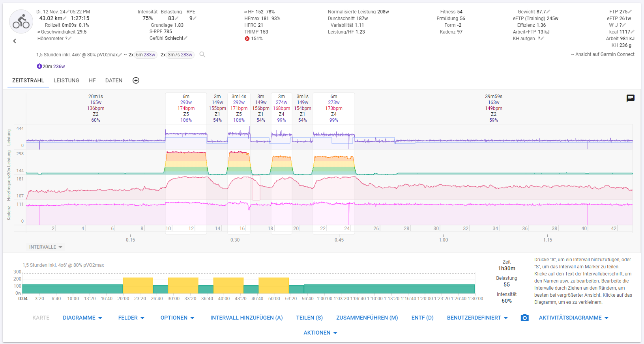Select the first 6m 293w interval header
644x344 pixels.
(186, 108)
